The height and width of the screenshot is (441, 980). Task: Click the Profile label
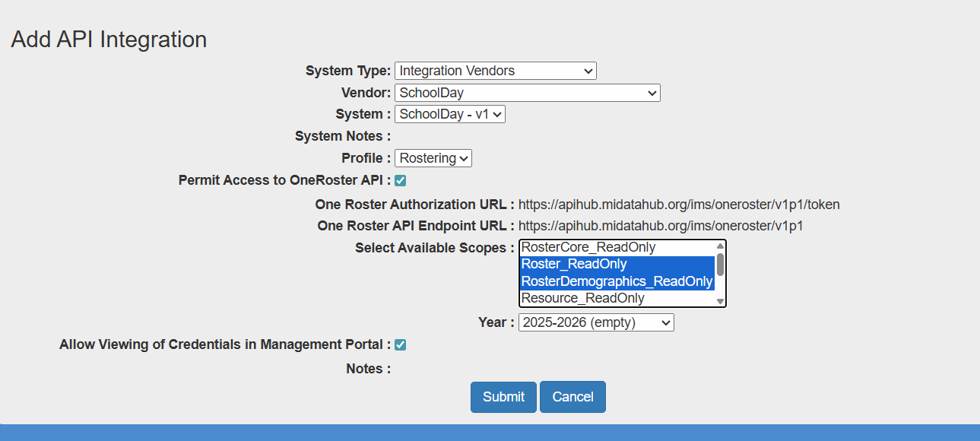point(366,158)
